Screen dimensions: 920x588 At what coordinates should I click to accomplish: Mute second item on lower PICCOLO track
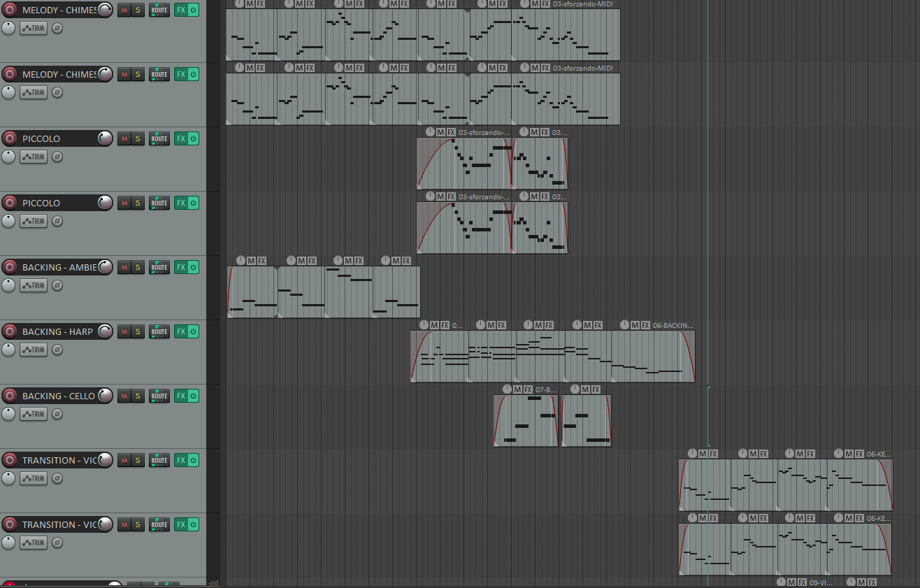tap(533, 196)
